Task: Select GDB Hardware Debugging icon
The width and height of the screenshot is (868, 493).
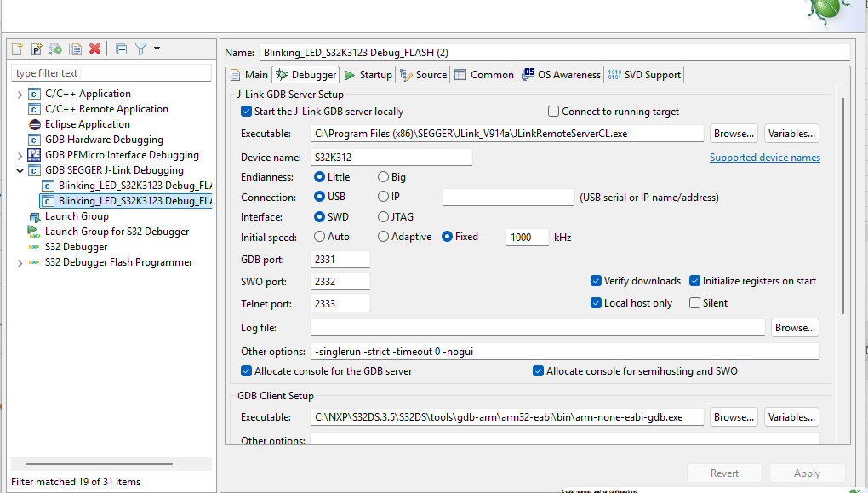Action: (x=34, y=140)
